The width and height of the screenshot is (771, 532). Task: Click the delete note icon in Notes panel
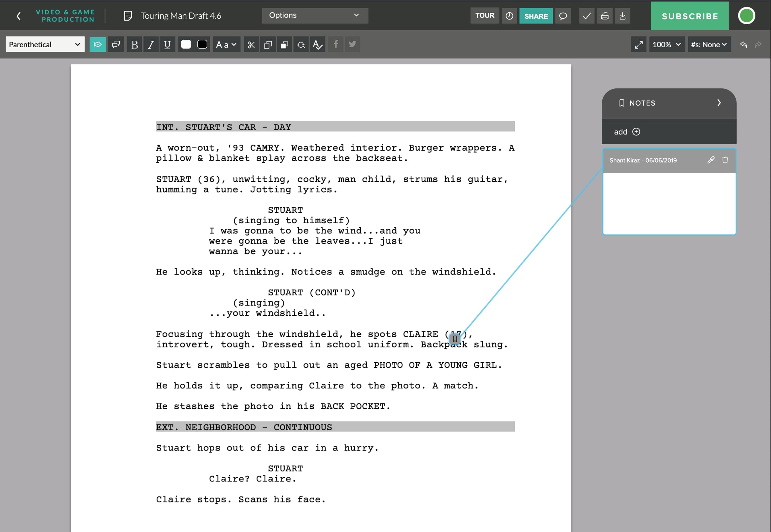(x=725, y=160)
